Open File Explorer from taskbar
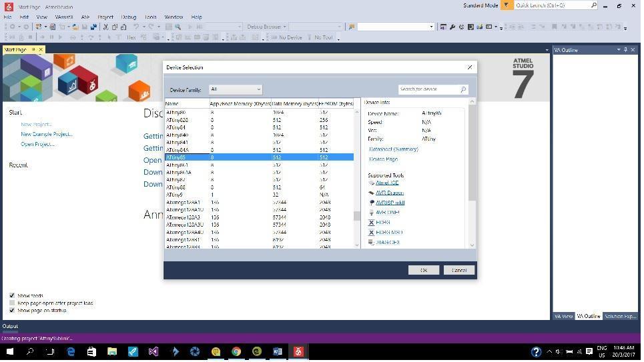Image resolution: width=644 pixels, height=362 pixels. tap(112, 352)
